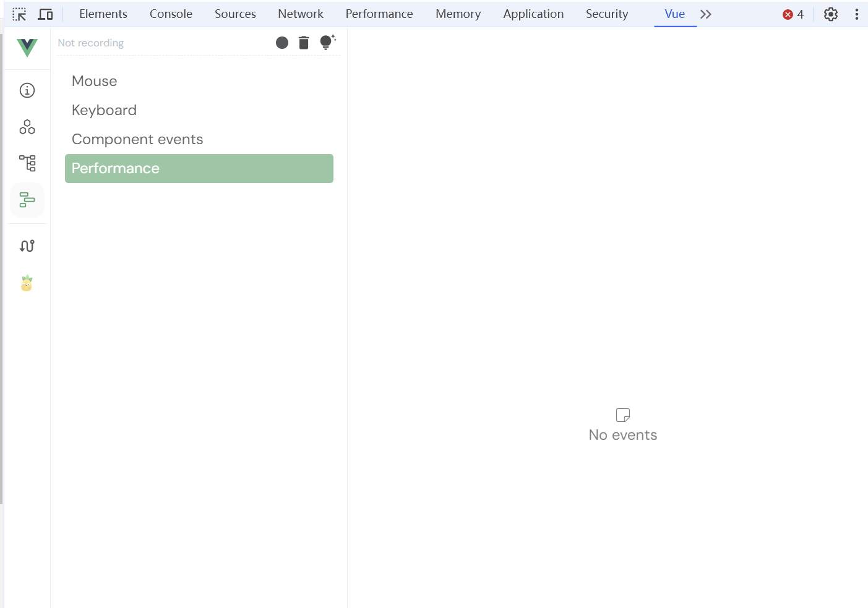Select the Vue tab

pos(675,14)
